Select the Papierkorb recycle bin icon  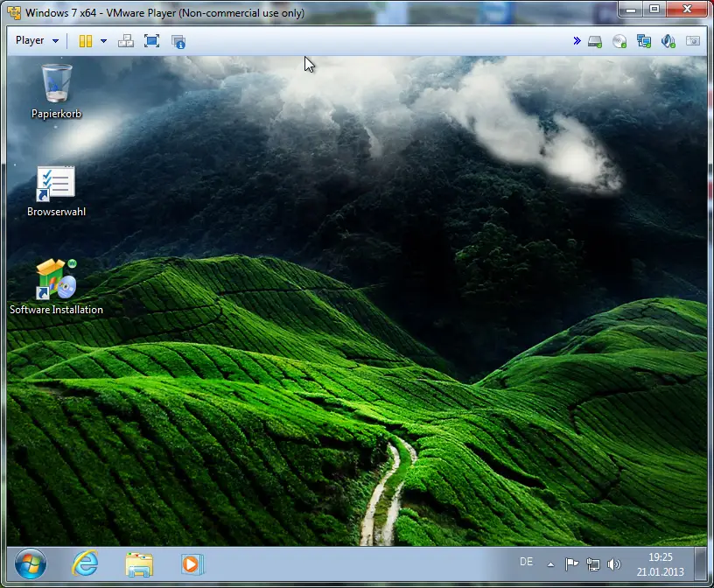[x=57, y=91]
